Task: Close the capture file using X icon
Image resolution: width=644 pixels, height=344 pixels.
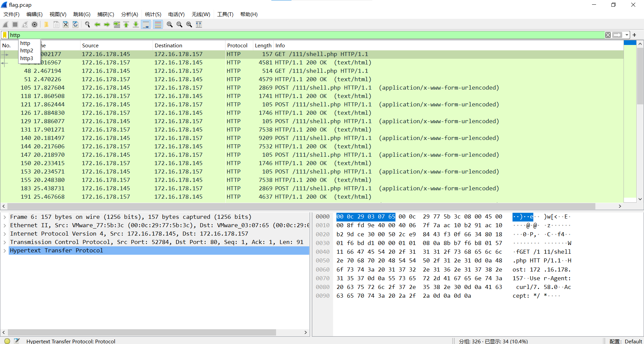Action: pos(66,24)
